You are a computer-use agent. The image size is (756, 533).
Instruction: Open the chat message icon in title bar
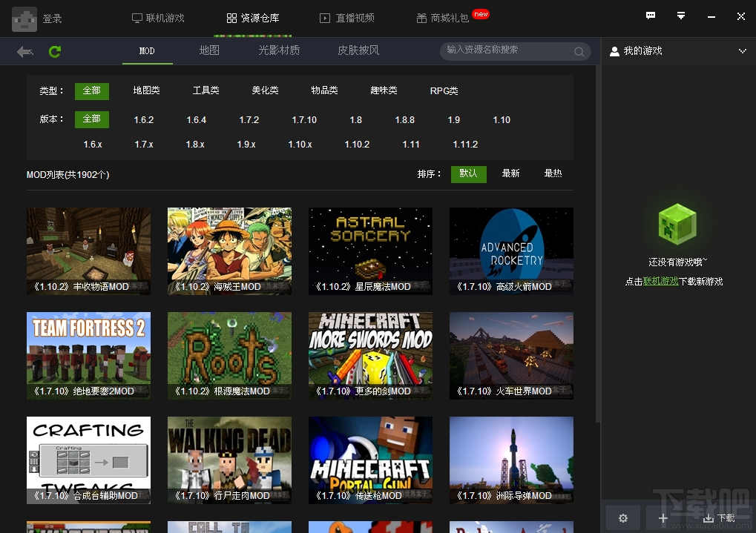[651, 16]
